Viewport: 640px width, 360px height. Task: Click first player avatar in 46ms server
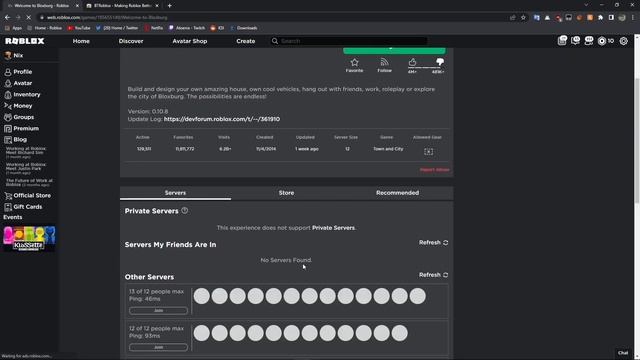pos(202,296)
